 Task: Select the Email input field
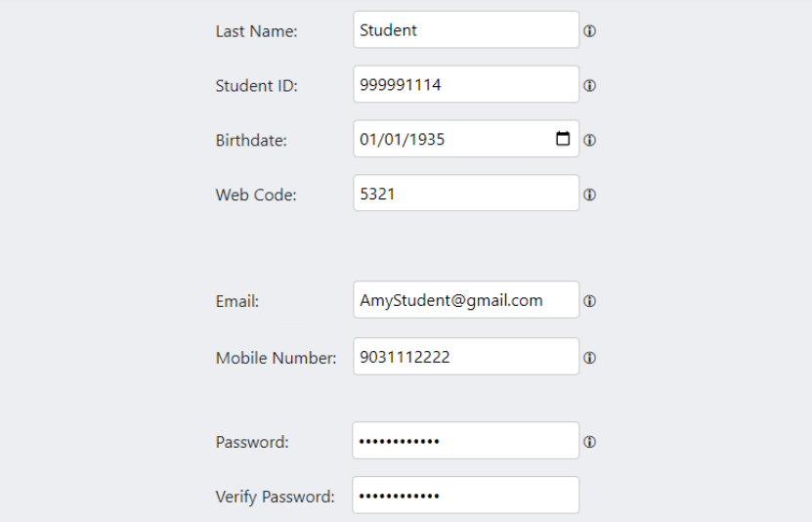tap(465, 300)
